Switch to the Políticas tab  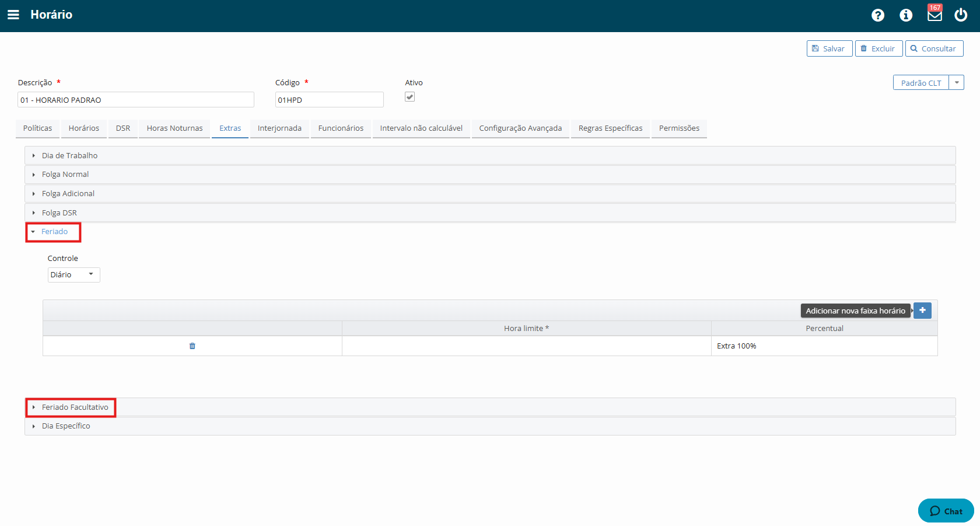coord(38,128)
